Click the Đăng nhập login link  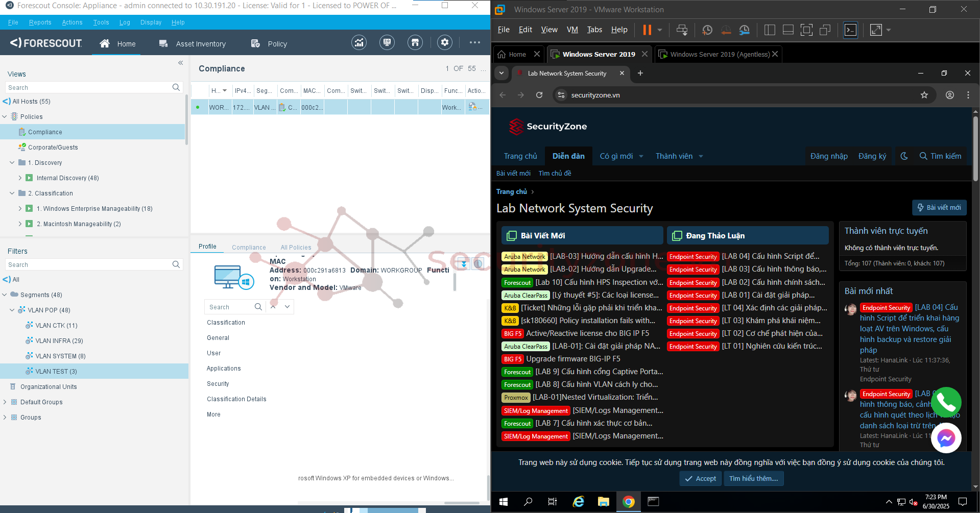(829, 156)
